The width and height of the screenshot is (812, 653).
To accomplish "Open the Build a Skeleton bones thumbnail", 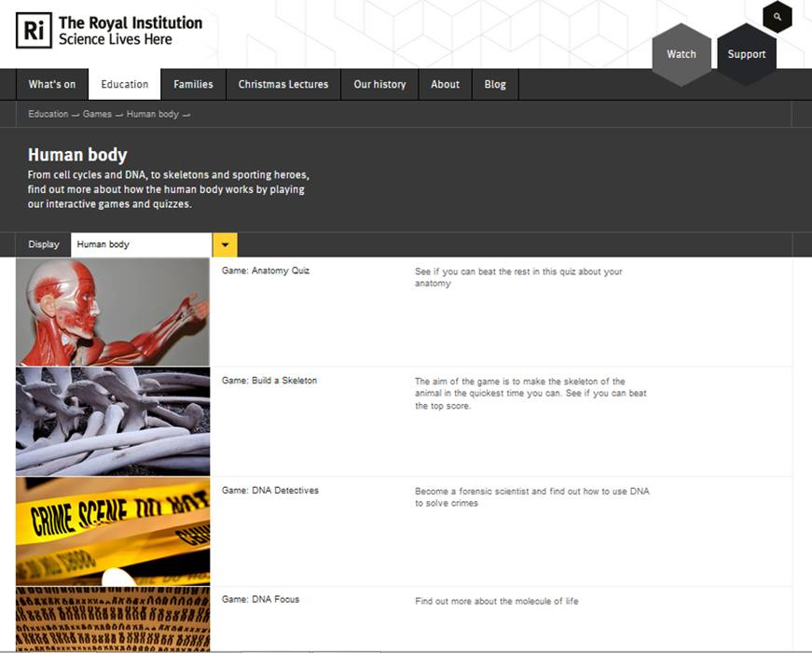I will tap(113, 421).
